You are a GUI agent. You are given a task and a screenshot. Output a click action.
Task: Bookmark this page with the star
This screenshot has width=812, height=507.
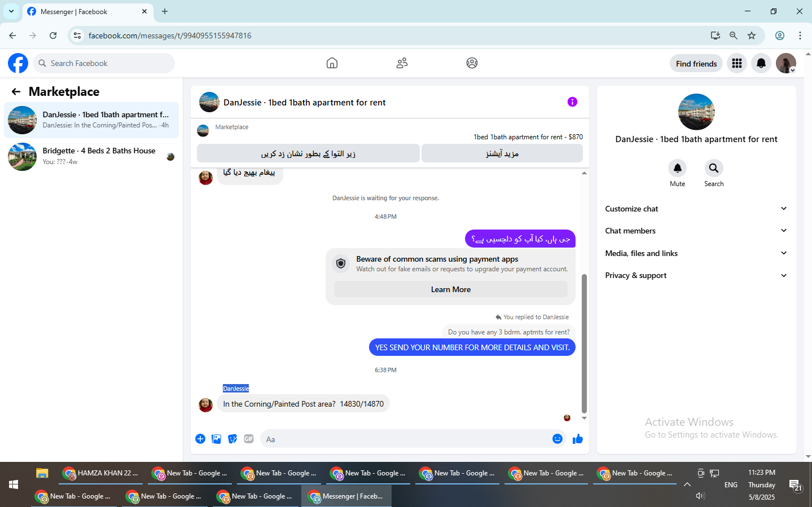click(x=752, y=36)
